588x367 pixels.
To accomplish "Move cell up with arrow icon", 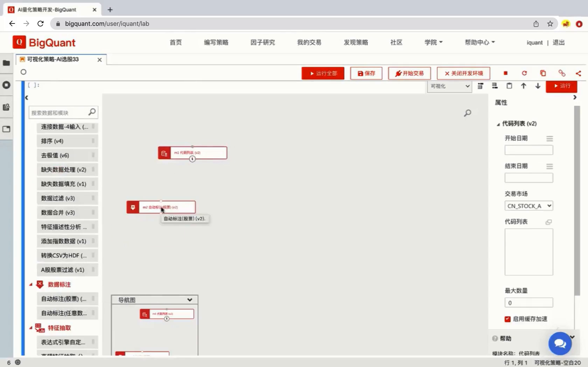I will (524, 86).
